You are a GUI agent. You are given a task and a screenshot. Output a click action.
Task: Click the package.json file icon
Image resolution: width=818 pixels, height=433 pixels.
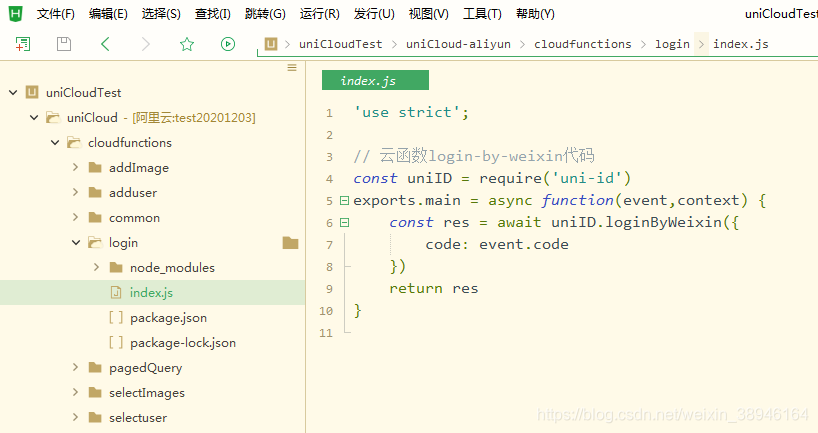(x=116, y=317)
